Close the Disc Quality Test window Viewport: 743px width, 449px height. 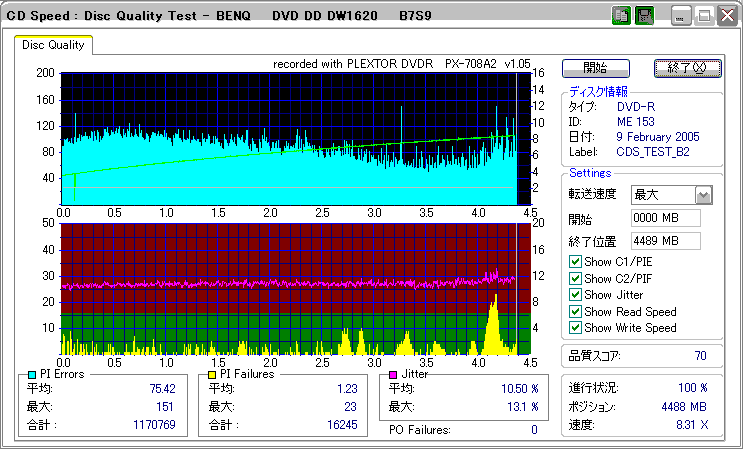click(728, 15)
